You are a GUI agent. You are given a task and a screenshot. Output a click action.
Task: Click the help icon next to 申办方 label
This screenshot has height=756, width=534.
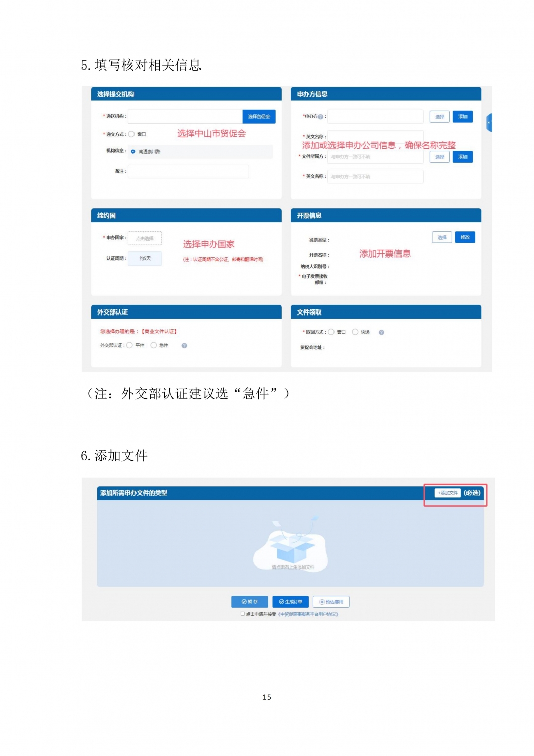pos(321,117)
